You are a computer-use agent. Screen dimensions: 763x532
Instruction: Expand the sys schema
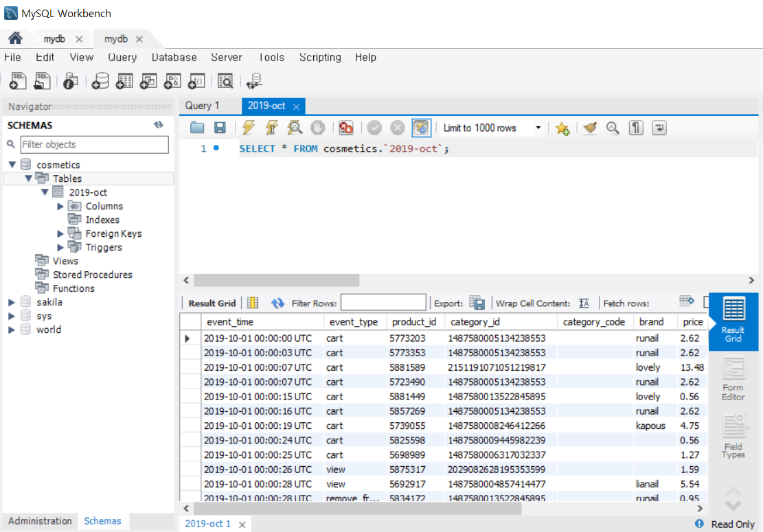tap(12, 316)
